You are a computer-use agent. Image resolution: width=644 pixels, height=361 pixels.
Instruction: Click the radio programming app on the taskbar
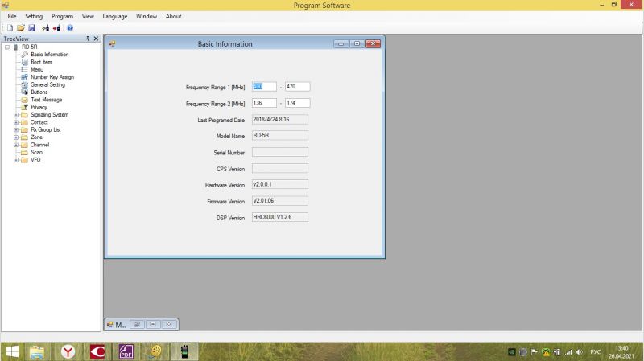tap(184, 351)
